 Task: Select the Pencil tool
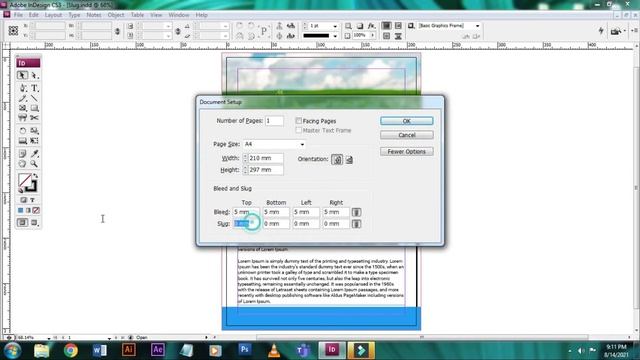pyautogui.click(x=22, y=98)
